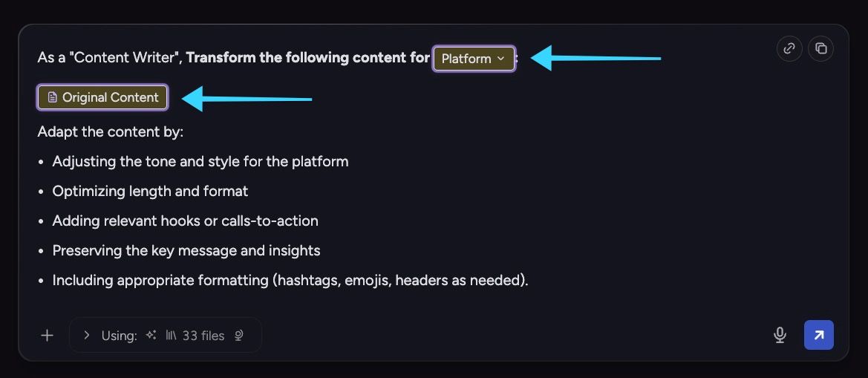Click the 'Preserving the key message and insights' line
The image size is (868, 378).
tap(186, 251)
